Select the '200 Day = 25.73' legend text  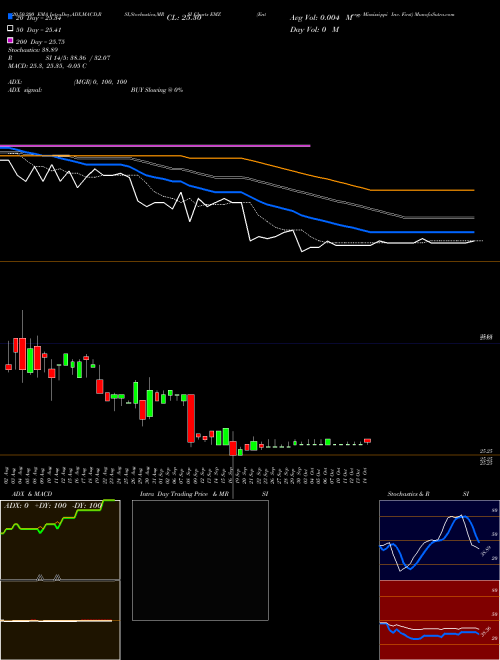[40, 42]
